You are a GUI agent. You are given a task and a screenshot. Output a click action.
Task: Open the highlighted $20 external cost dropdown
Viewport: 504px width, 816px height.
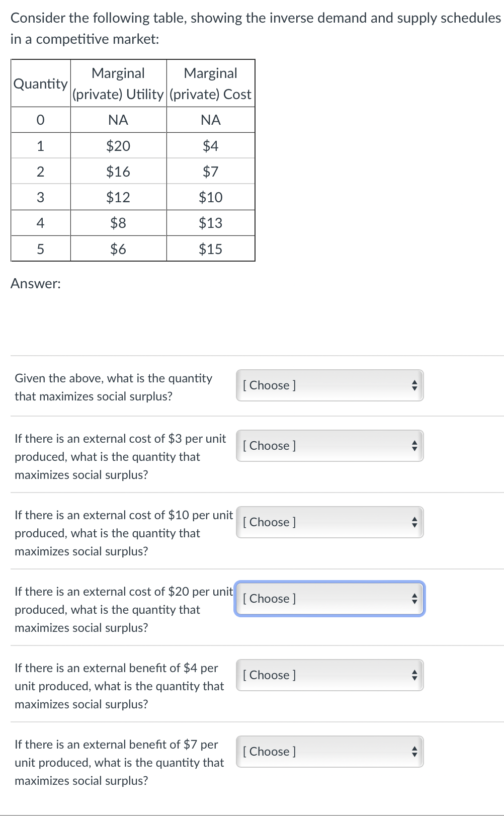[x=329, y=599]
